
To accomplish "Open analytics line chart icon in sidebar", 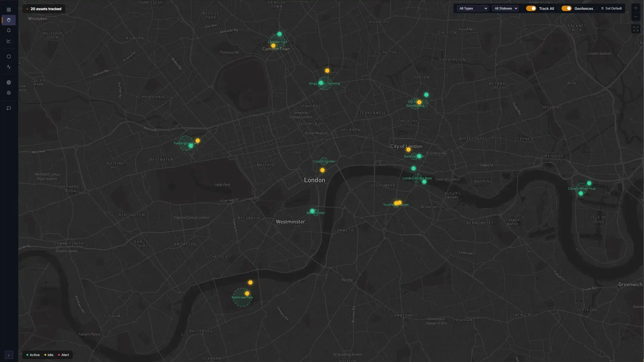I will point(9,41).
